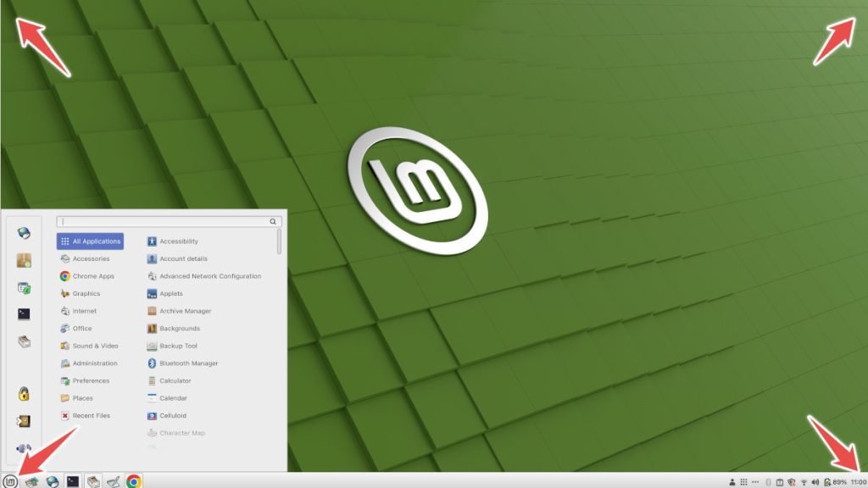Click the grid applet icon in system tray
The height and width of the screenshot is (488, 868).
point(743,482)
